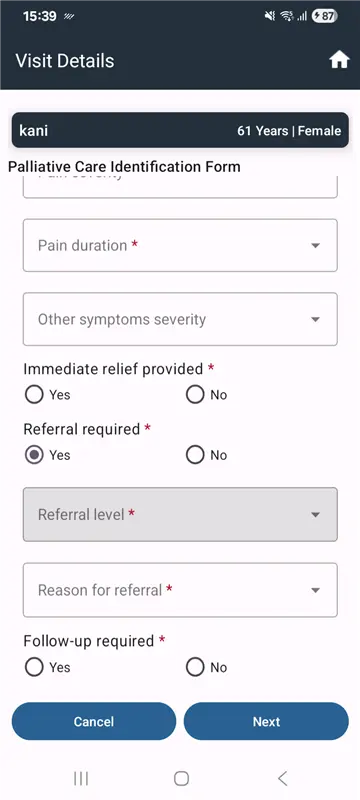Choose No for Referral required
The height and width of the screenshot is (800, 360).
(207, 455)
